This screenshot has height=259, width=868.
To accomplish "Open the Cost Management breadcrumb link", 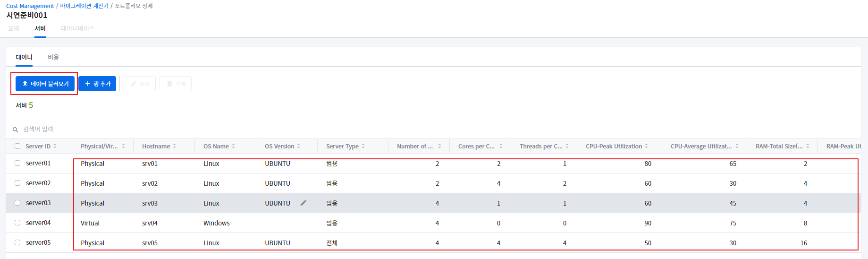I will click(x=30, y=6).
